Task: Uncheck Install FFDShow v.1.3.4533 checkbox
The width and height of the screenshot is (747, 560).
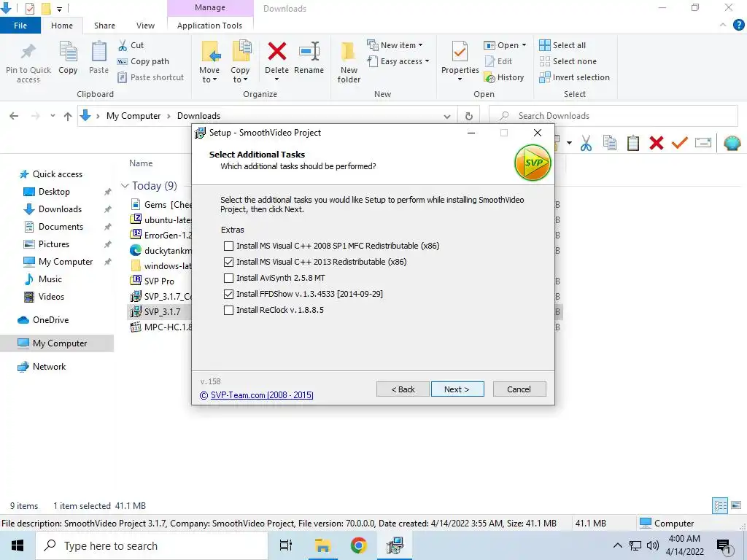Action: coord(228,295)
